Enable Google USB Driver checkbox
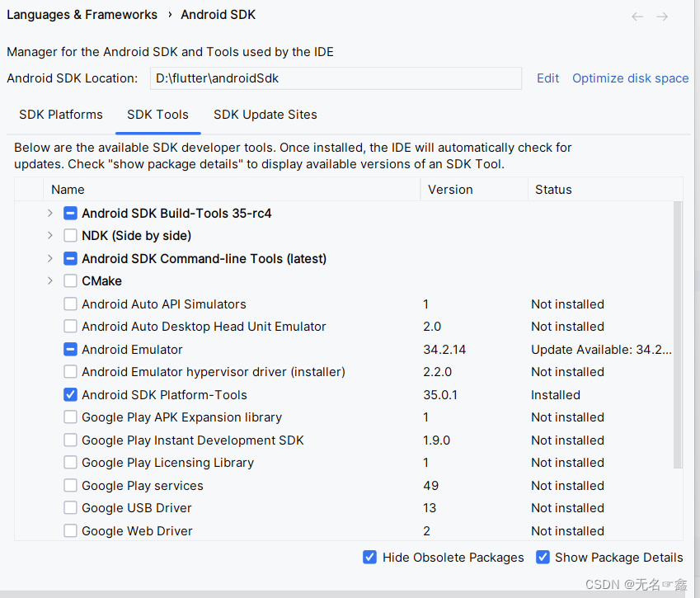Screen dimensions: 700x598 pos(70,508)
